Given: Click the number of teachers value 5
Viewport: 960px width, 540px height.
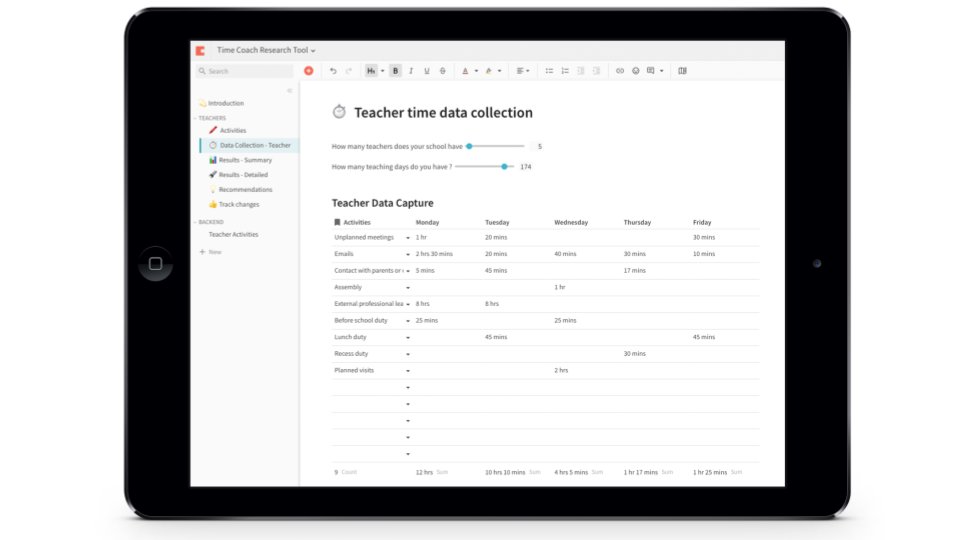Looking at the screenshot, I should (x=539, y=146).
